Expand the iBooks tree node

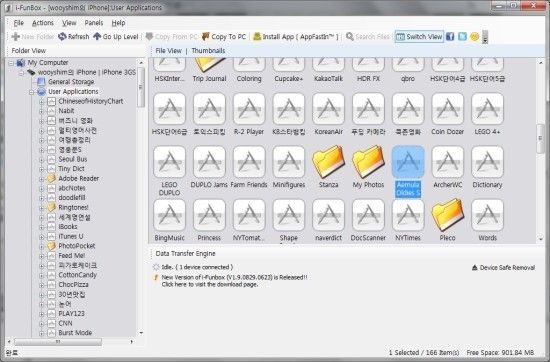pyautogui.click(x=41, y=227)
